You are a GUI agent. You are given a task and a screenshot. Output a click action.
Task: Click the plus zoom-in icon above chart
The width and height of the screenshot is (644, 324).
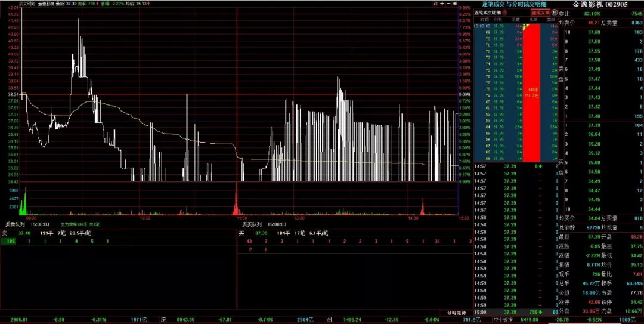click(442, 4)
